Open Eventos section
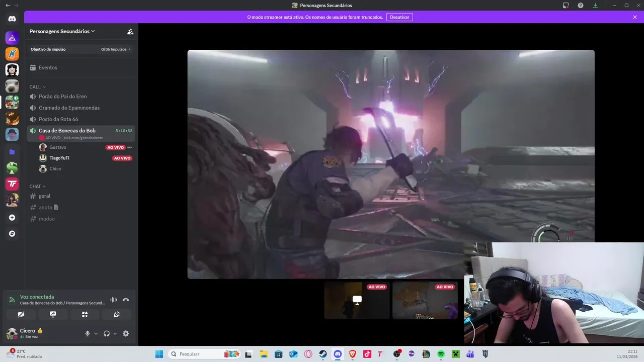This screenshot has width=644, height=362. [81, 68]
